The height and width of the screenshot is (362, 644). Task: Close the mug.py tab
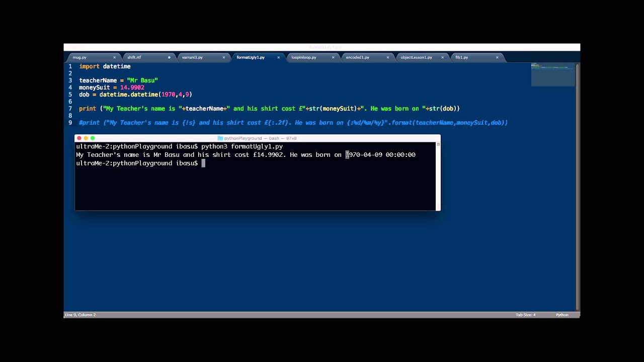coord(115,57)
